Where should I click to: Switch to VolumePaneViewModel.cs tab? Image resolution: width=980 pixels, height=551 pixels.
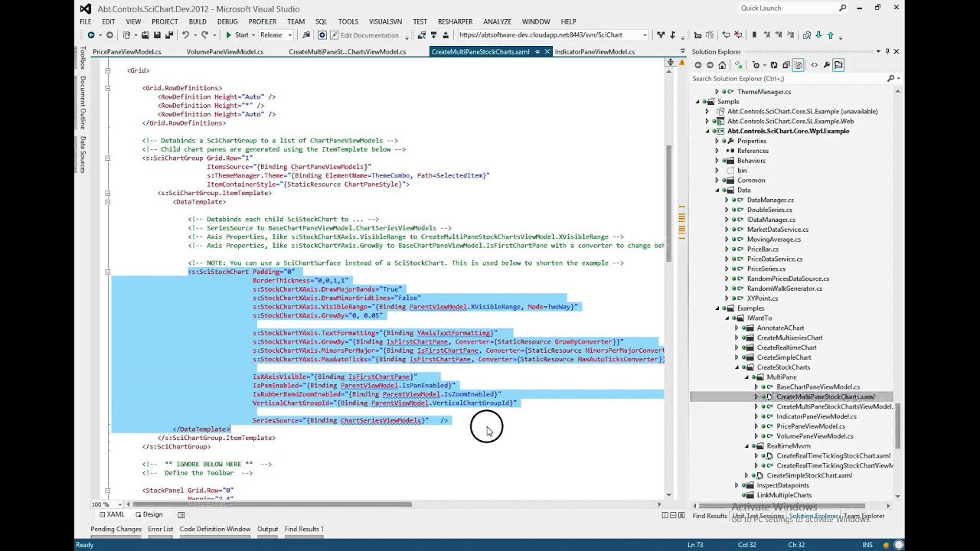224,52
